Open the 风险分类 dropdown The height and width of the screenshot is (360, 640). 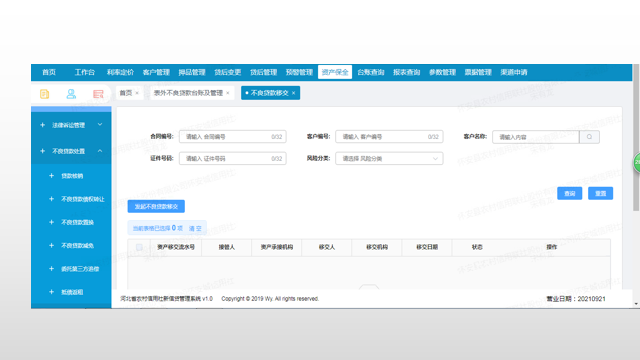(389, 158)
